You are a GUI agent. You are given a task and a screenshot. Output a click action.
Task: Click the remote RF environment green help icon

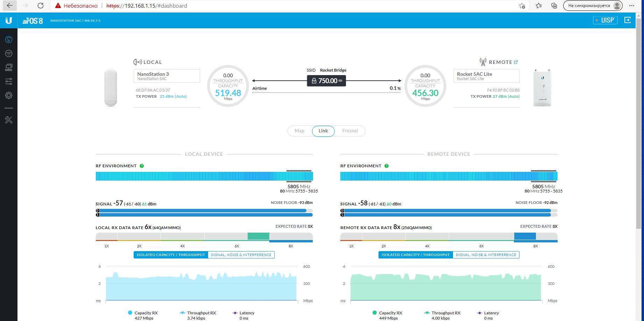tap(387, 166)
